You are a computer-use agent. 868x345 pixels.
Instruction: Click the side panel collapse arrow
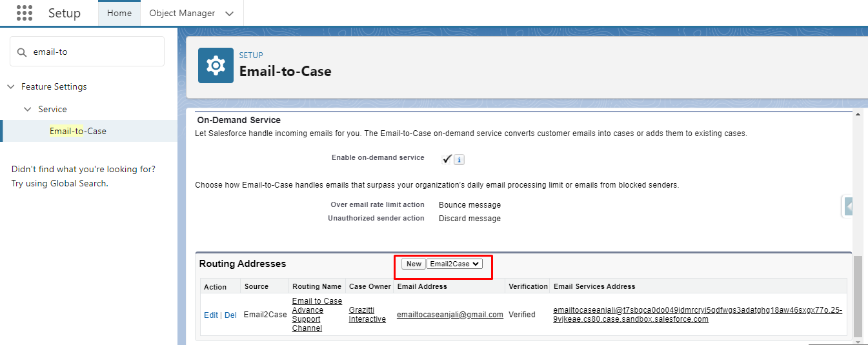pyautogui.click(x=849, y=206)
